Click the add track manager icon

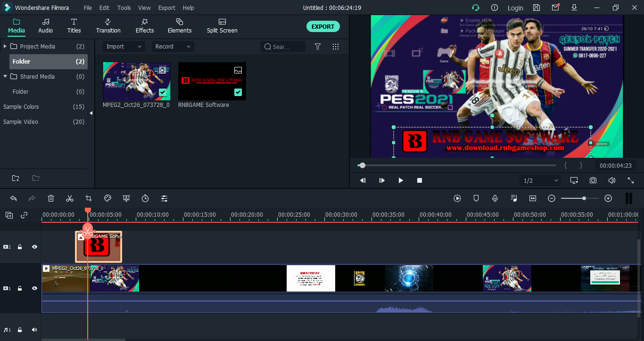(9, 215)
